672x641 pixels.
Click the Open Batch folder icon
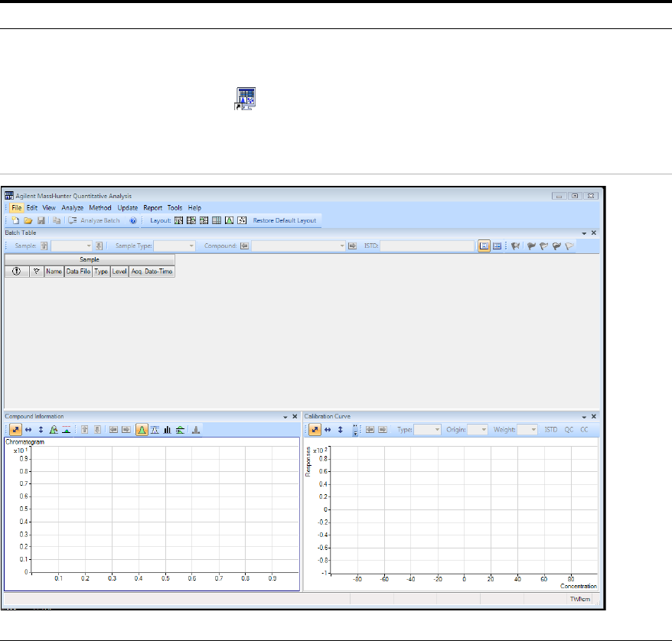click(28, 220)
